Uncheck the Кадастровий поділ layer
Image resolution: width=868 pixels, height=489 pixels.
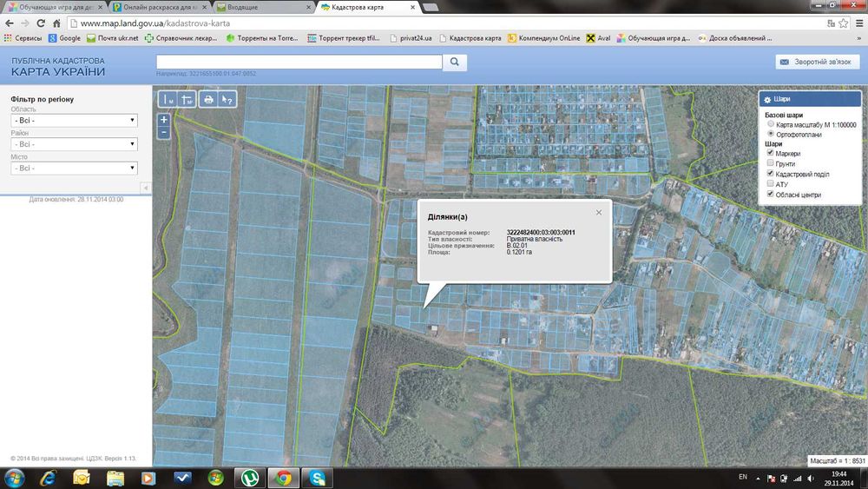771,174
